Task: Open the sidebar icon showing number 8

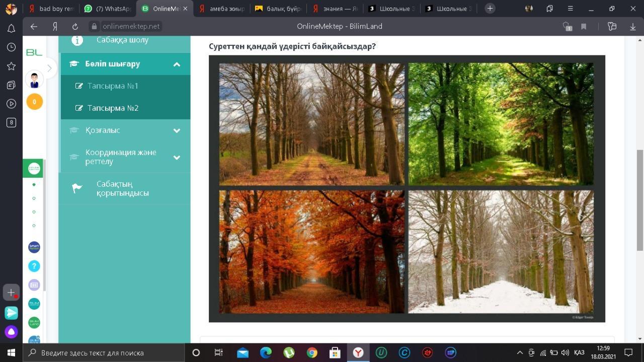Action: (11, 122)
